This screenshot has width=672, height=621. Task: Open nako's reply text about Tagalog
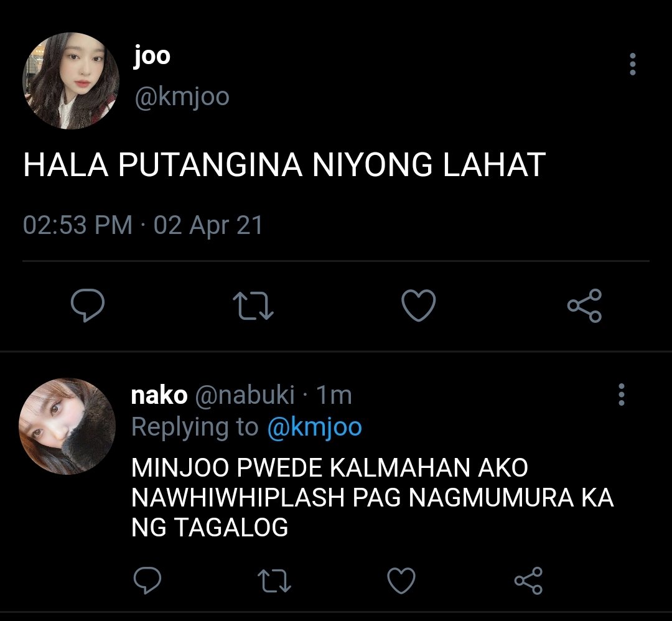(x=373, y=497)
